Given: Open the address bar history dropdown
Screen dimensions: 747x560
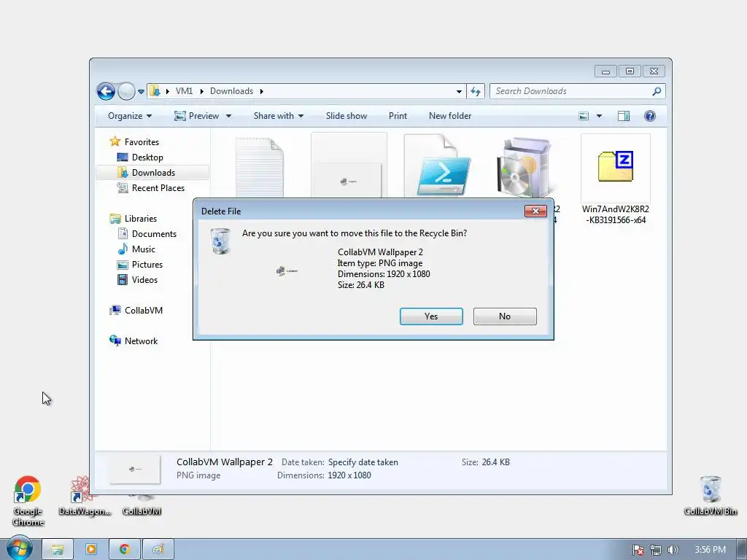Looking at the screenshot, I should click(459, 91).
